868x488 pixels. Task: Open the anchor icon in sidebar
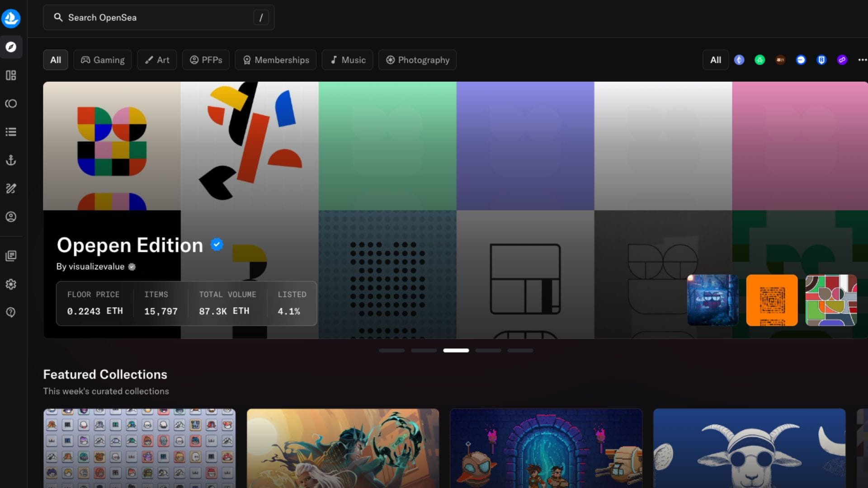[11, 160]
